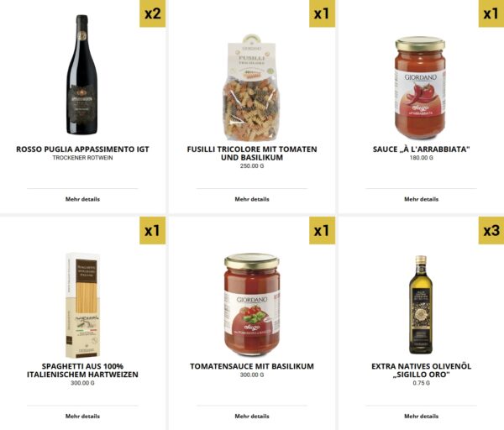Open Mehr details for Fusilli Tricolore
This screenshot has height=430, width=504.
(x=252, y=199)
